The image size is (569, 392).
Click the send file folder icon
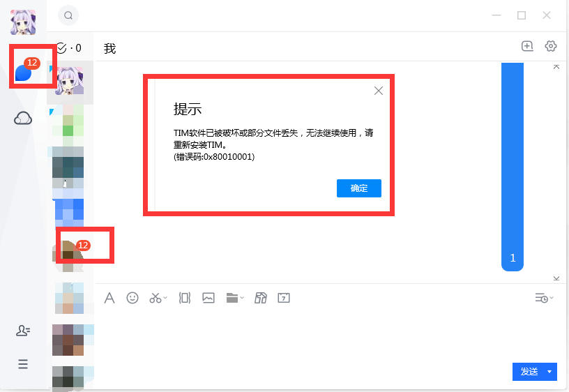pyautogui.click(x=232, y=298)
